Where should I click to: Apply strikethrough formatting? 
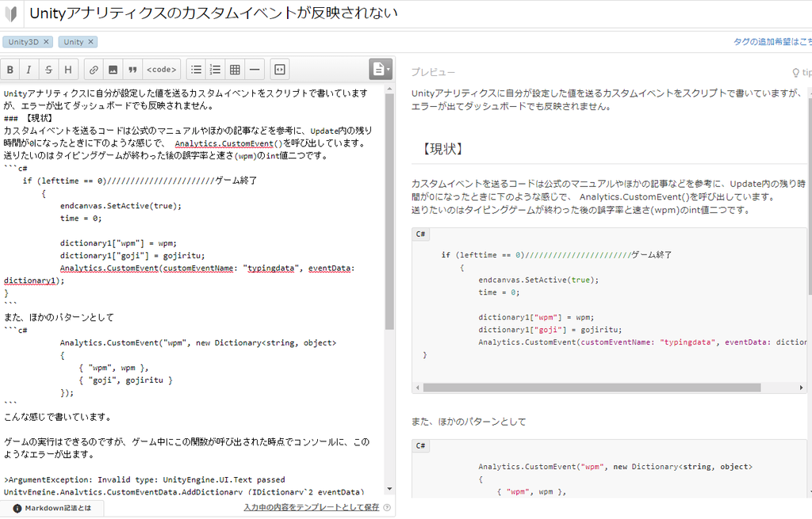(x=48, y=70)
